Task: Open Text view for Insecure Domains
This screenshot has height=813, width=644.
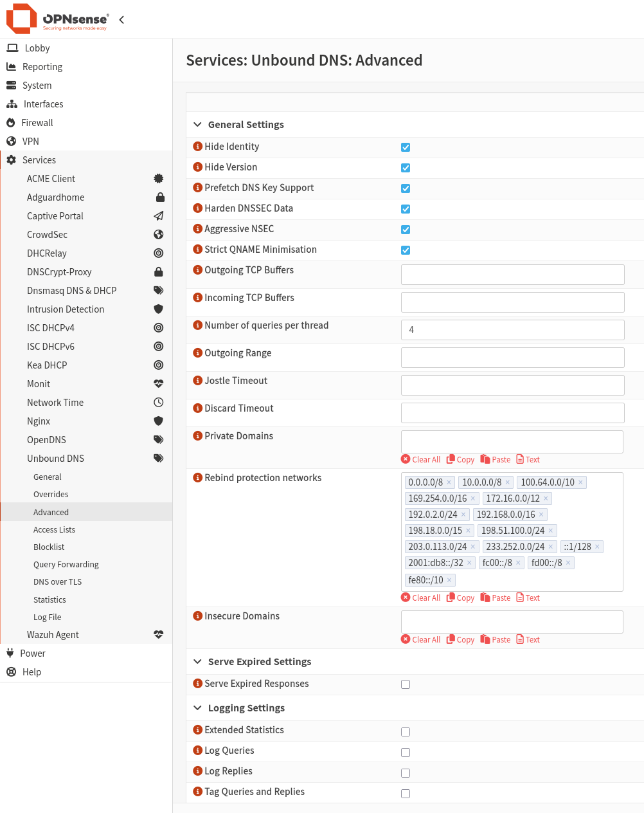Action: [x=528, y=640]
